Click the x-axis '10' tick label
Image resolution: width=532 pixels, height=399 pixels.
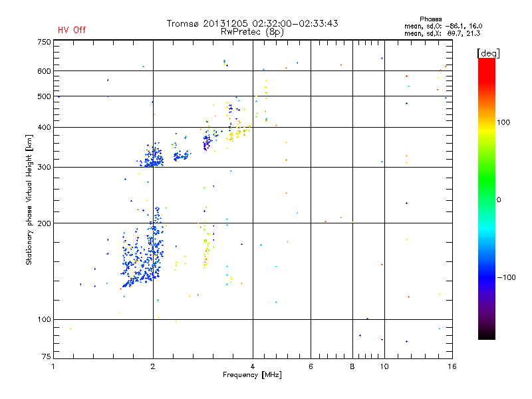tap(384, 366)
